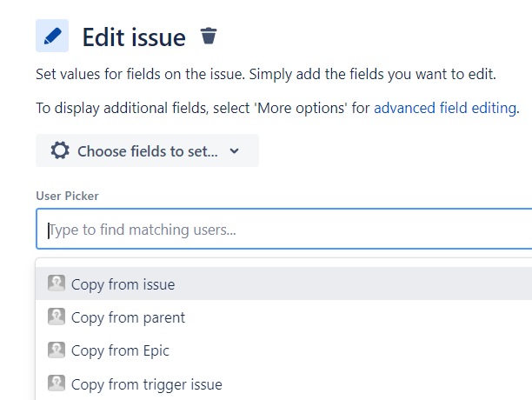Click the avatar icon beside Copy from issue
This screenshot has height=400, width=532.
pos(57,283)
